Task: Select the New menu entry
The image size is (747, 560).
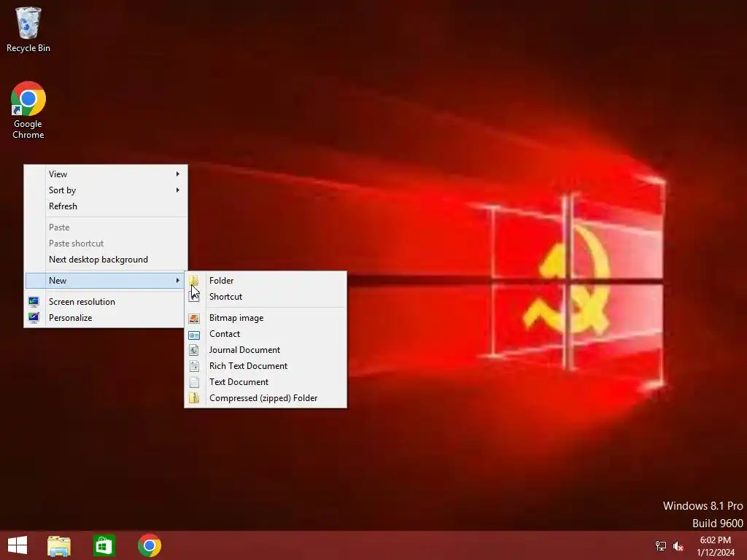Action: tap(106, 281)
